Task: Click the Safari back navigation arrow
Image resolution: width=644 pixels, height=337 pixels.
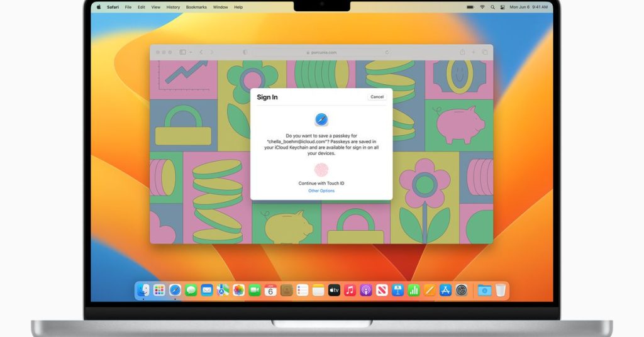Action: point(201,52)
